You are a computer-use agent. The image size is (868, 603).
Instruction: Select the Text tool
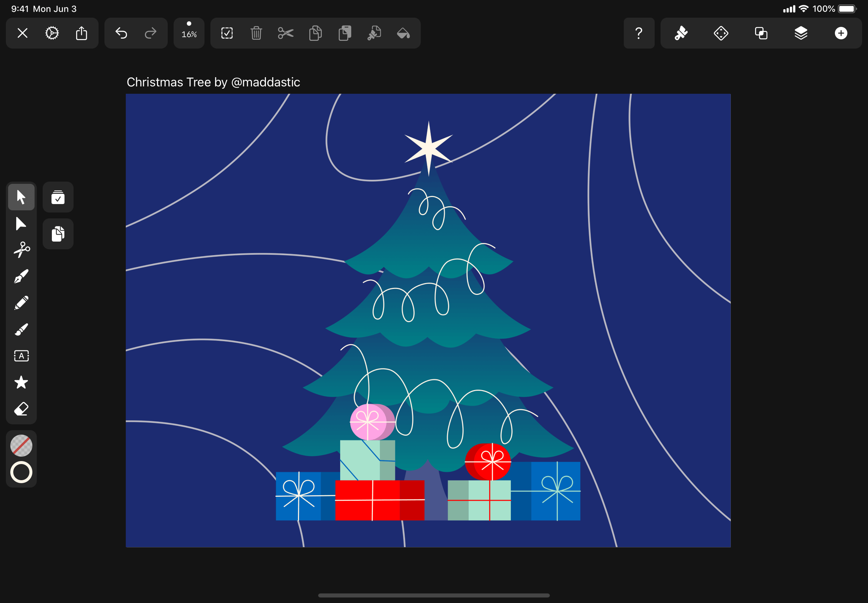[21, 356]
